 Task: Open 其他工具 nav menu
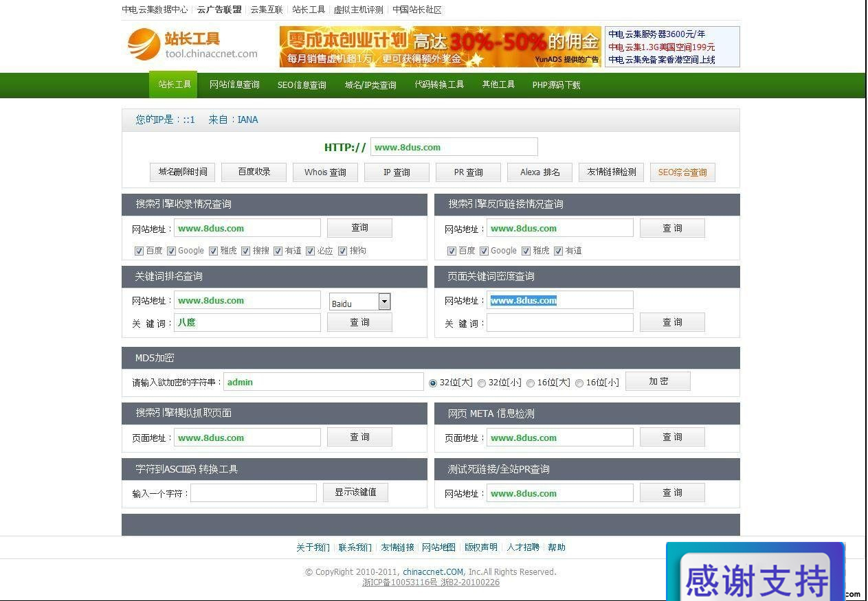[x=498, y=85]
